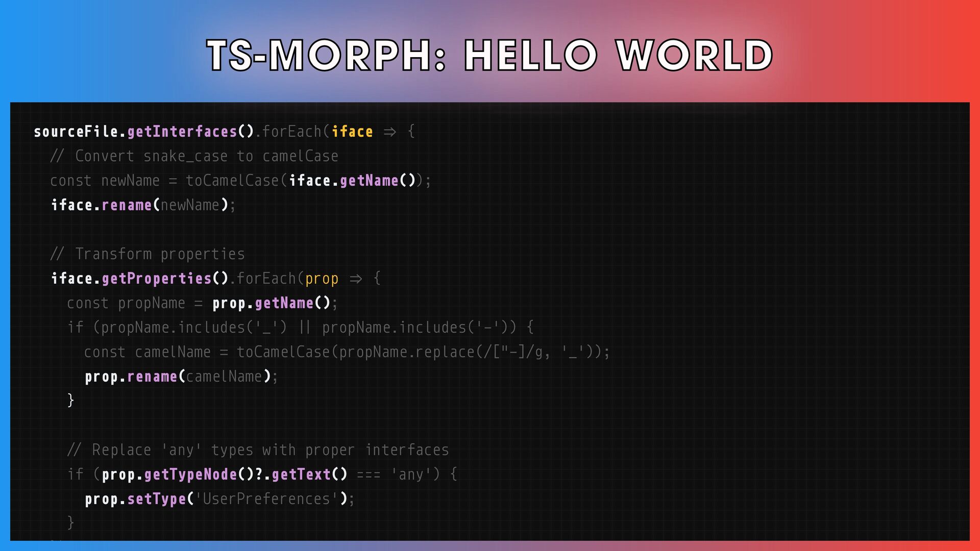The image size is (980, 551).
Task: Click iface.getName() call in toCamelCase
Action: point(352,181)
